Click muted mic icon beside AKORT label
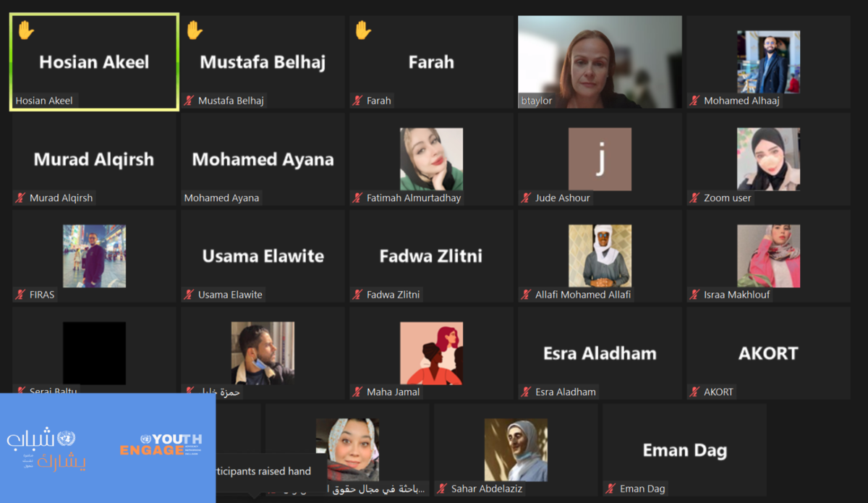 [694, 392]
